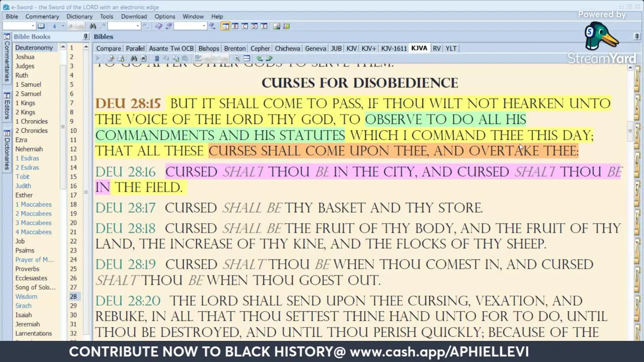Click the paragraph lines icon in Bible toolbar

(x=157, y=58)
